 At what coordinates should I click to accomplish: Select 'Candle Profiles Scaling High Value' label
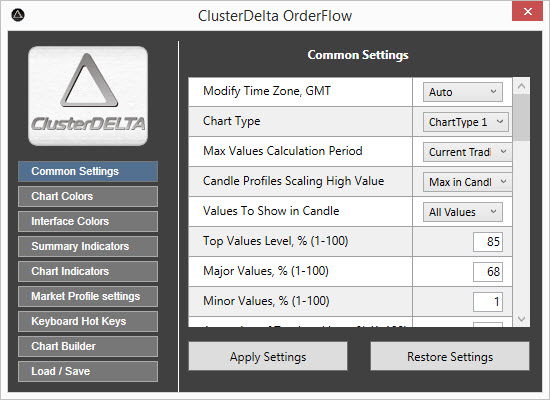tap(293, 181)
